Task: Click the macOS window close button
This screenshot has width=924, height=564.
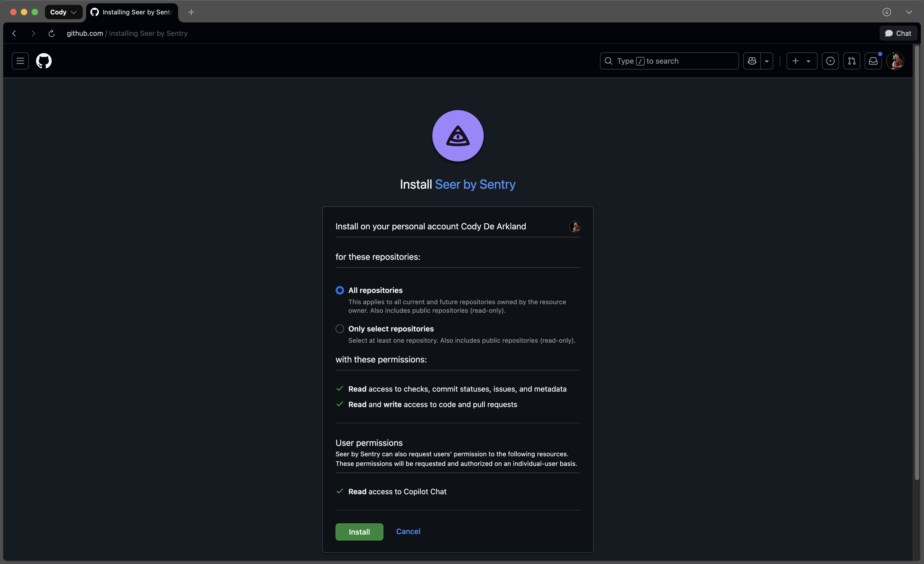Action: (x=13, y=12)
